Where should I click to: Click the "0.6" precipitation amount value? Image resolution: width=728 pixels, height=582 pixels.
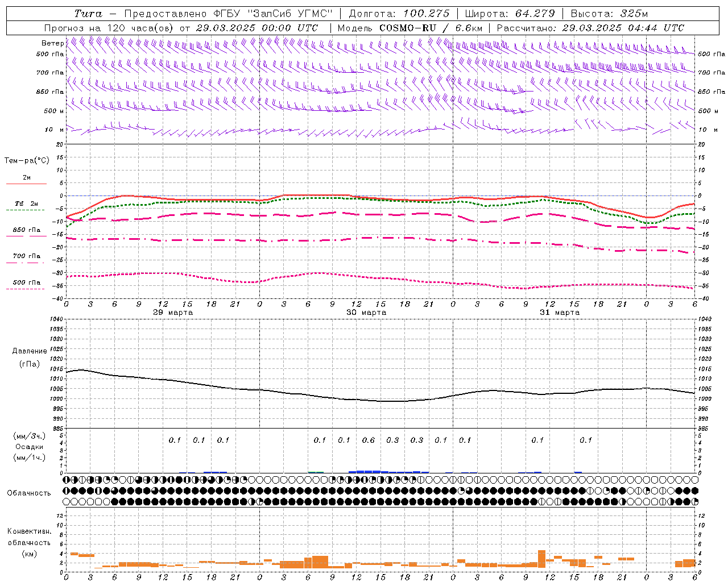point(369,440)
